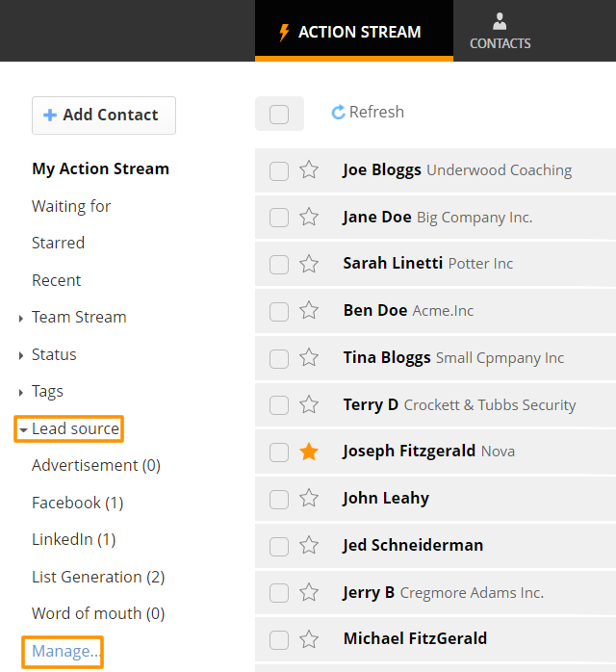Star the Jerry B contact
Image resolution: width=616 pixels, height=672 pixels.
click(x=309, y=593)
